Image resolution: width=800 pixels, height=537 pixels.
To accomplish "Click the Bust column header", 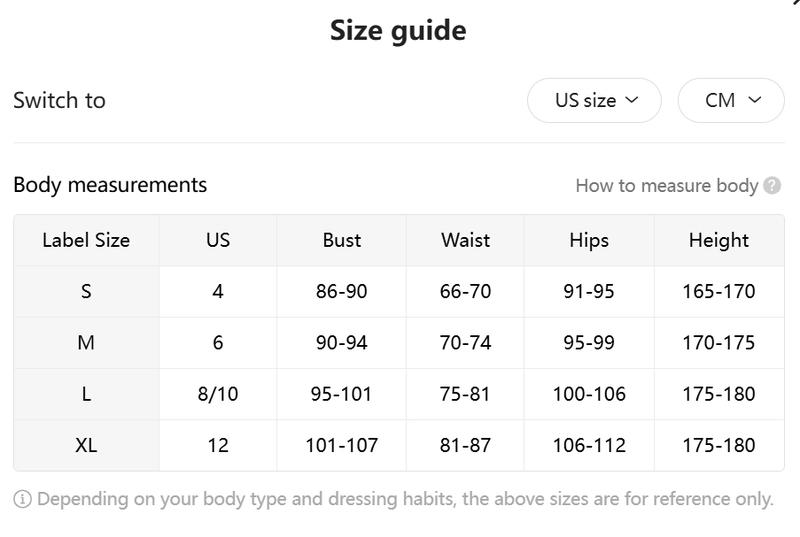I will pyautogui.click(x=342, y=240).
